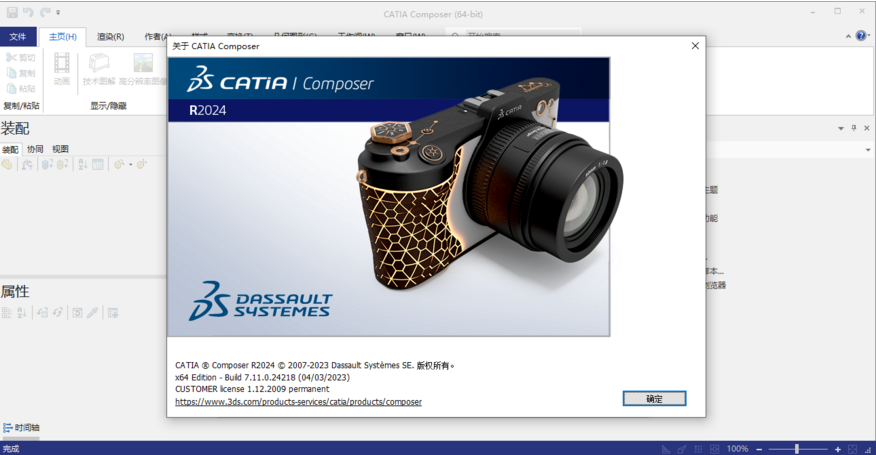Open dropdown arrow beside assembly search icon

click(x=131, y=164)
